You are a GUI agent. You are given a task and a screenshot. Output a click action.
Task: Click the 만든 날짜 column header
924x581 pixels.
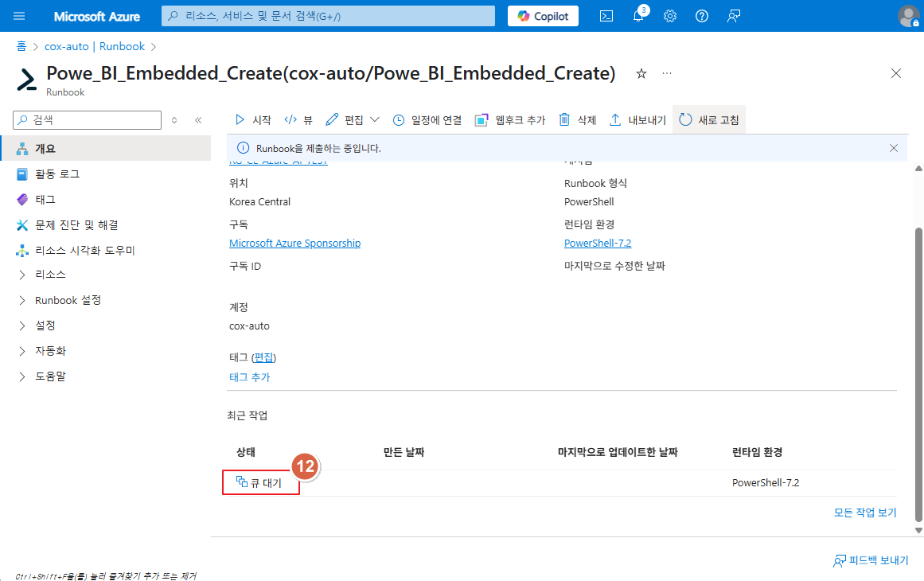(x=404, y=453)
